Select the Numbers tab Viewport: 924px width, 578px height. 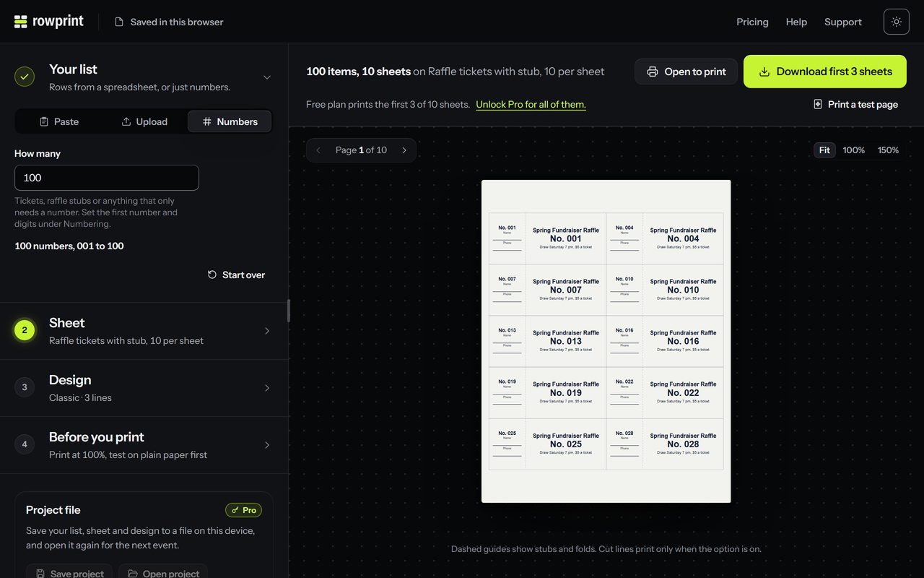pyautogui.click(x=230, y=121)
